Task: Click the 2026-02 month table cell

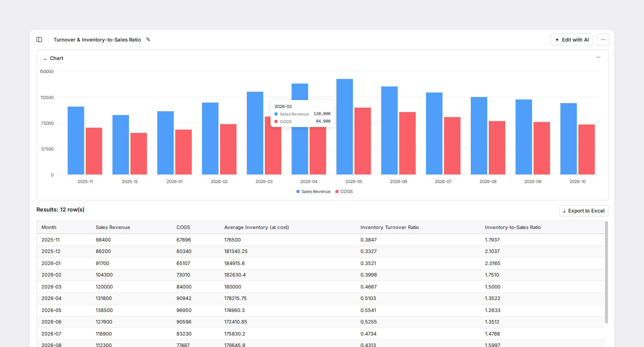Action: point(51,275)
